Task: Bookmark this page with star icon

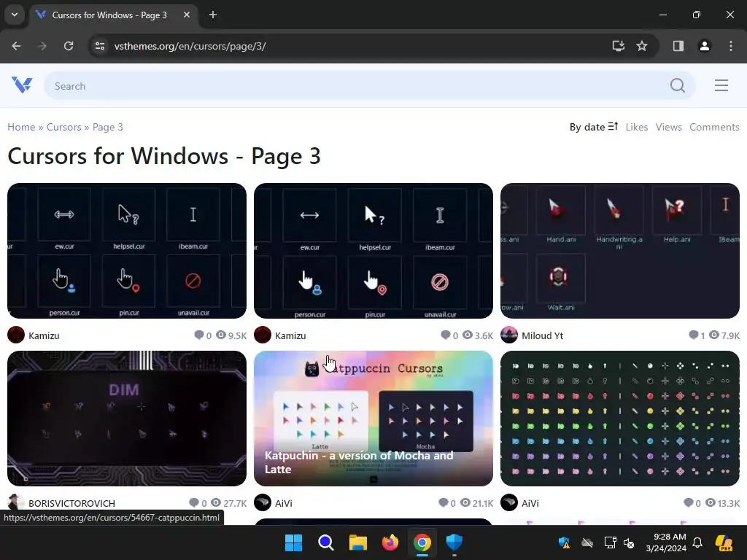Action: coord(642,46)
